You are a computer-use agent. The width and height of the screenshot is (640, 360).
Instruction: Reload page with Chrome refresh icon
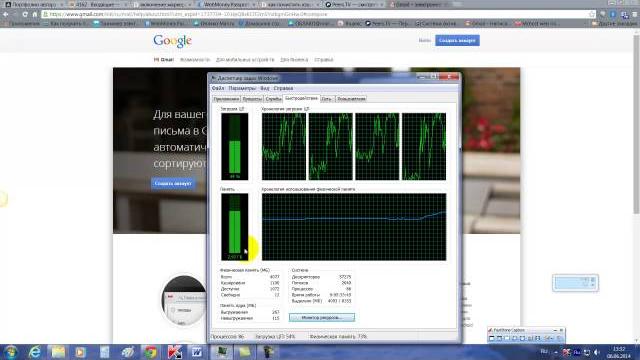click(25, 14)
